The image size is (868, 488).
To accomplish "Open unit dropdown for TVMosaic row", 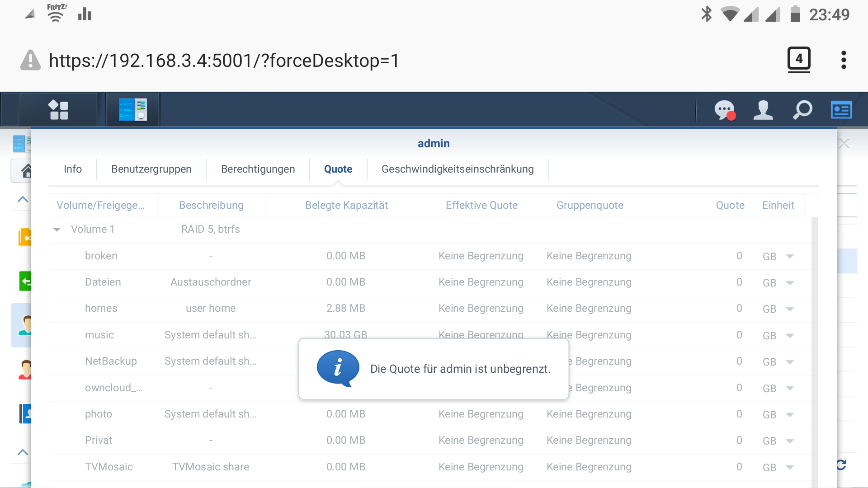I will (790, 467).
